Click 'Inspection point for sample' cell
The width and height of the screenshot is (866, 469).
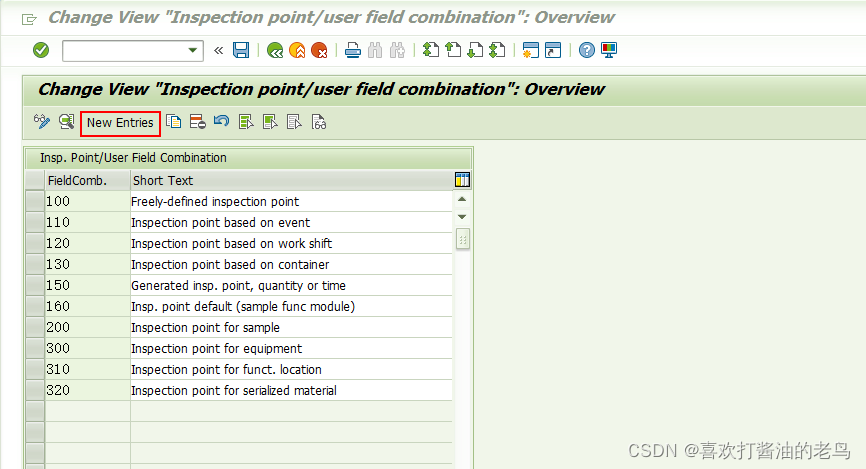pyautogui.click(x=291, y=328)
